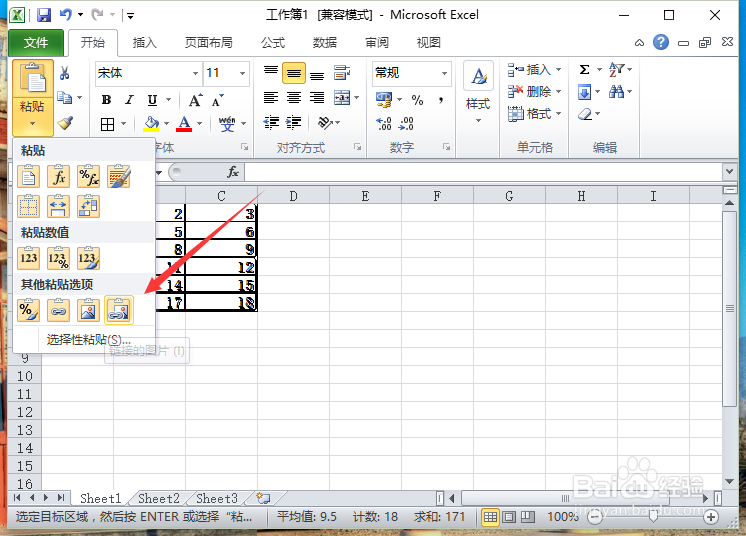Click the Excel Help question mark

click(661, 42)
